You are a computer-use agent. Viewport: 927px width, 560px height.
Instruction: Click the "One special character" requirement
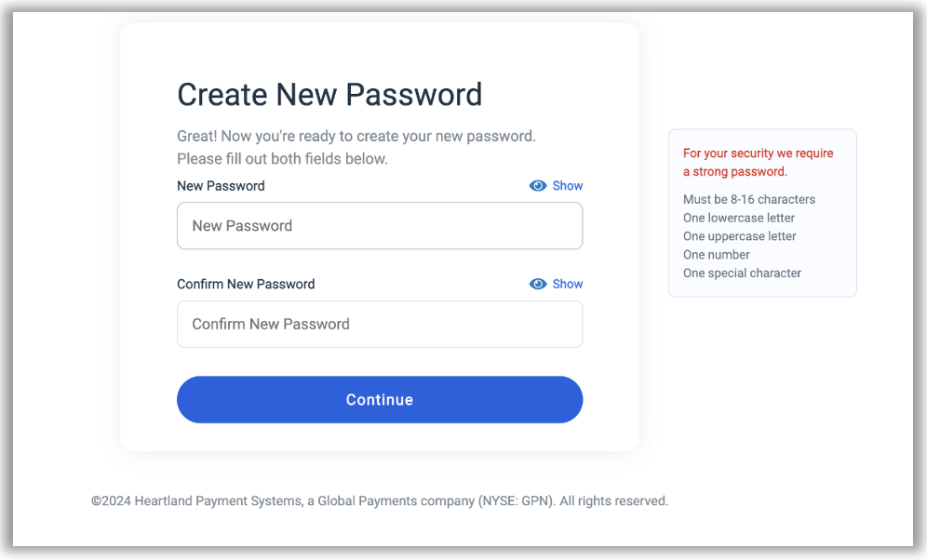coord(742,273)
